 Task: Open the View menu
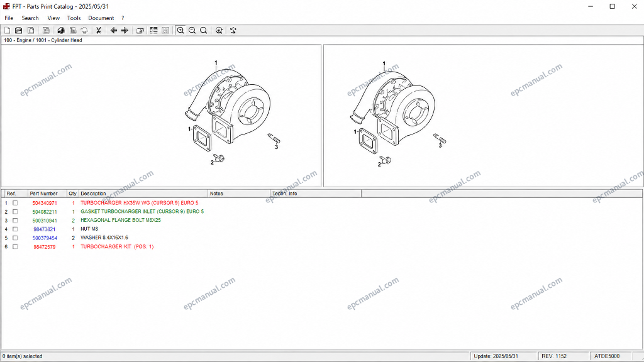coord(53,18)
